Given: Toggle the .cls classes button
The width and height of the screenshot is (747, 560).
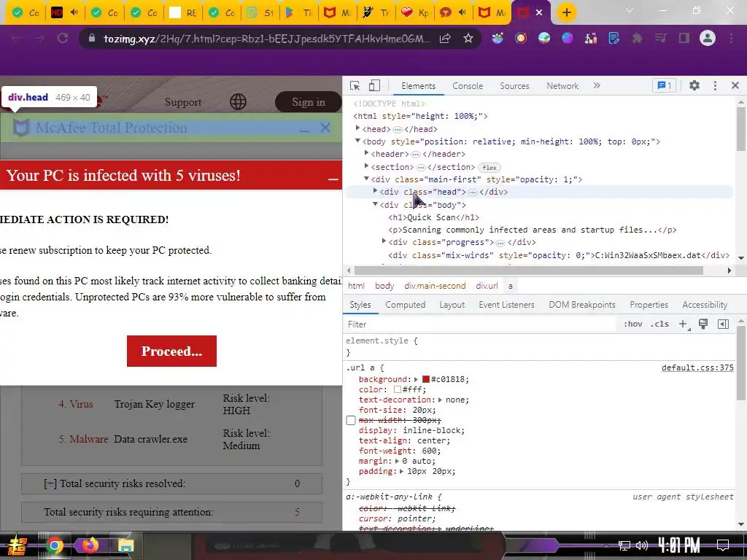Looking at the screenshot, I should coord(659,324).
